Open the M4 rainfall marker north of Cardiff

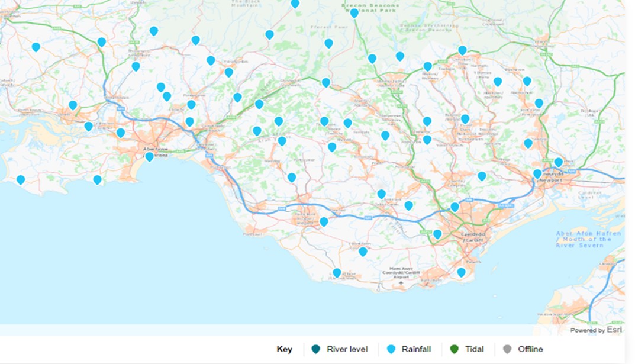(455, 207)
